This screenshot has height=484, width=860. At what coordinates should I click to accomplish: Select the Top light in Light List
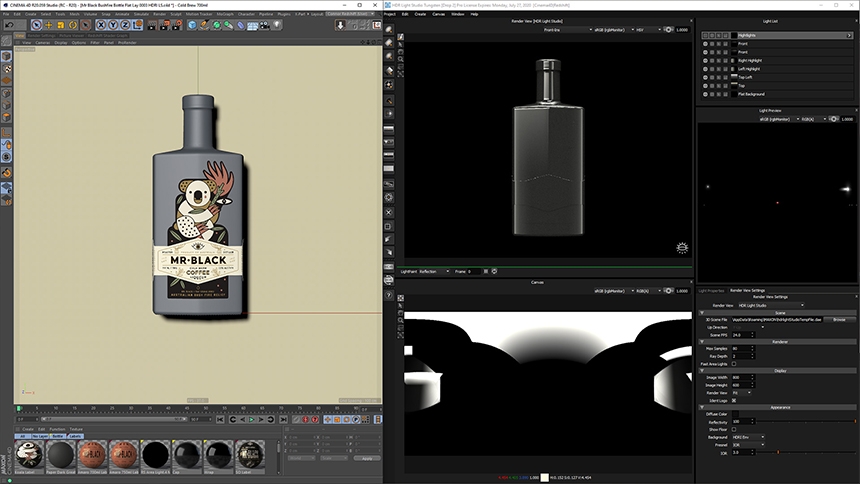778,86
